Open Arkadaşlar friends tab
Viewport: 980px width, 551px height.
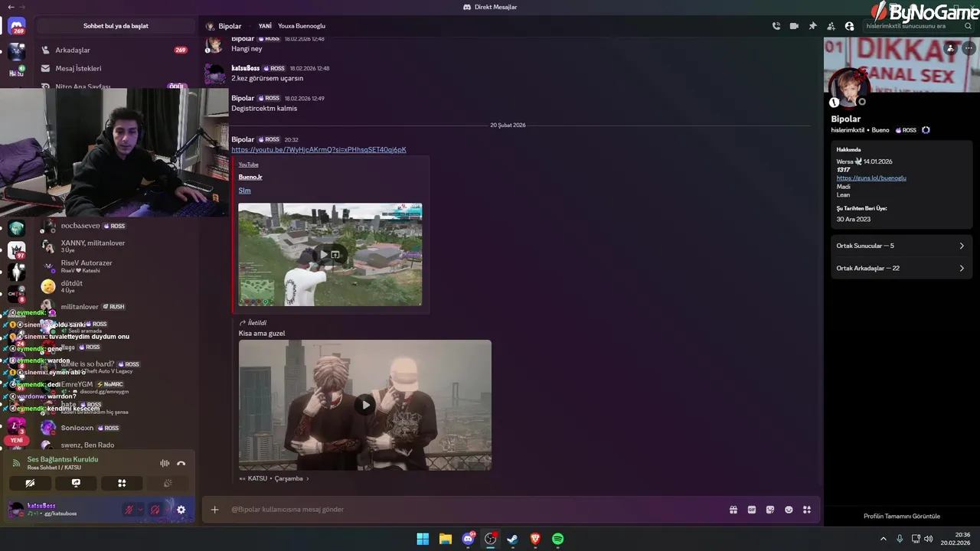tap(115, 50)
